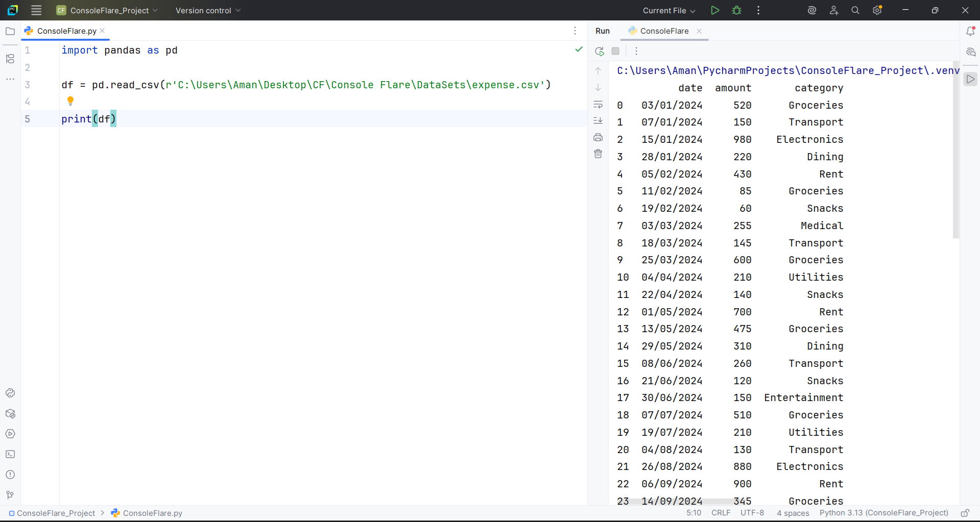Enable scroll to end in console output
The image size is (980, 522).
click(x=598, y=120)
